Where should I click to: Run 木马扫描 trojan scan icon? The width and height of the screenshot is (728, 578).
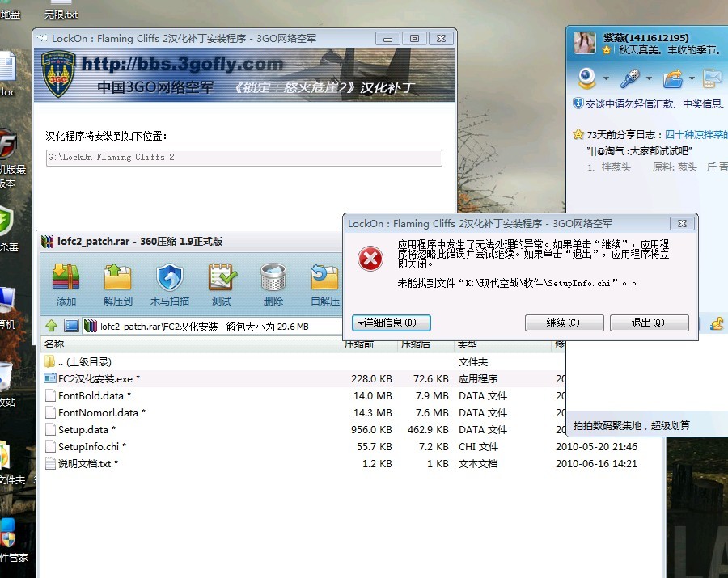(170, 284)
